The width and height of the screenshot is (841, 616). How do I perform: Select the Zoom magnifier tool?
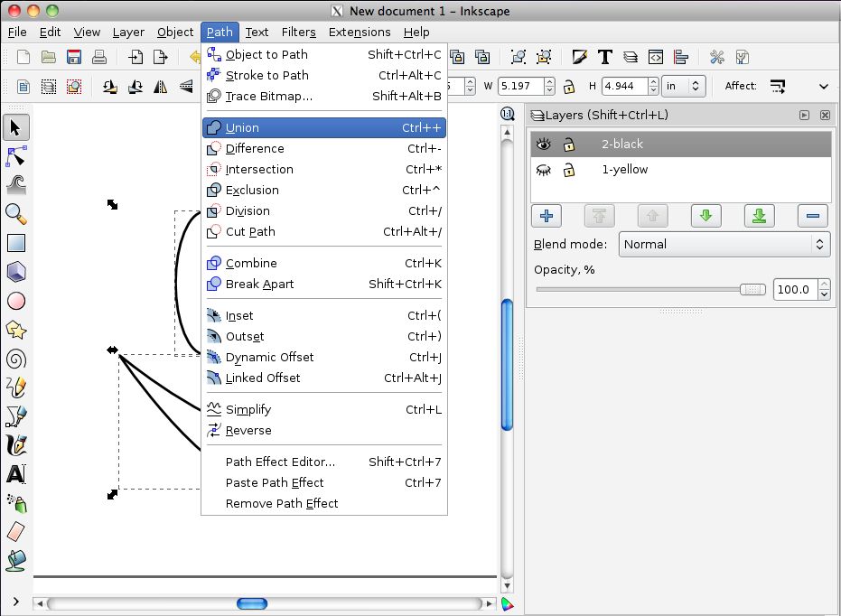pyautogui.click(x=15, y=214)
